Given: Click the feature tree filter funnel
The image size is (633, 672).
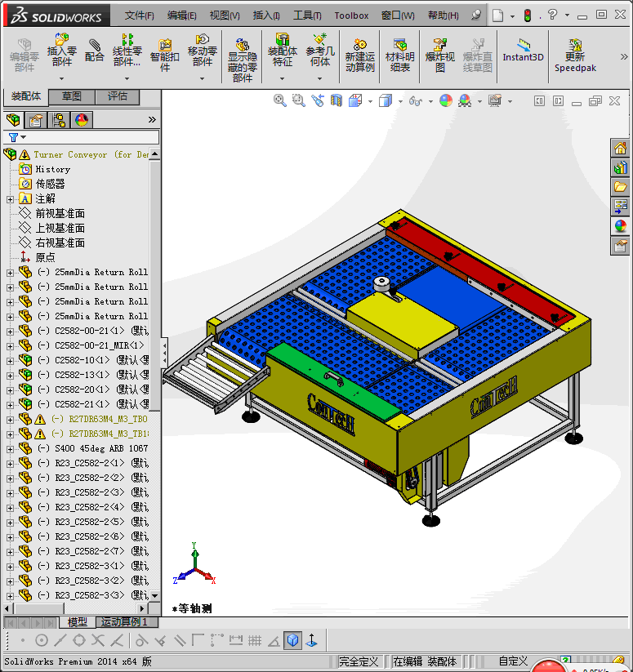Looking at the screenshot, I should coord(13,137).
